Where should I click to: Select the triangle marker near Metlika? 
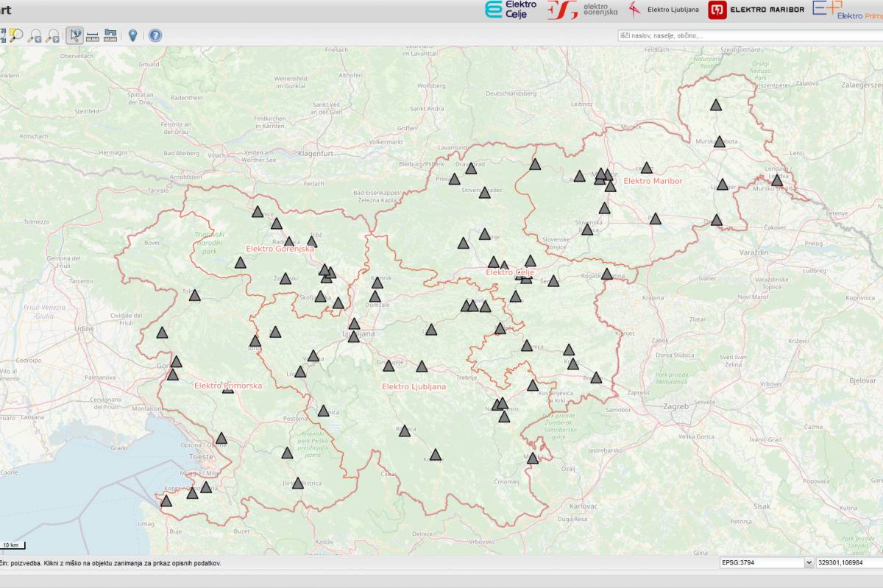click(x=533, y=458)
